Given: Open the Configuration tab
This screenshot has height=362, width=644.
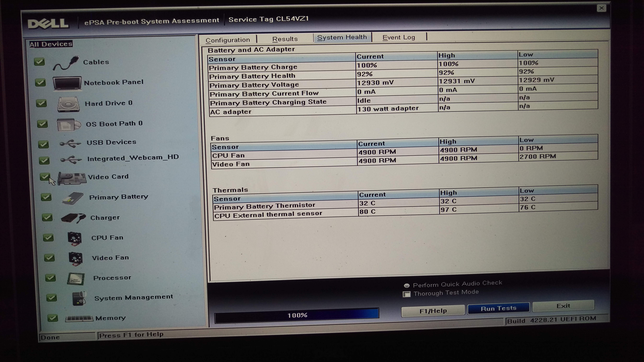Looking at the screenshot, I should click(228, 40).
